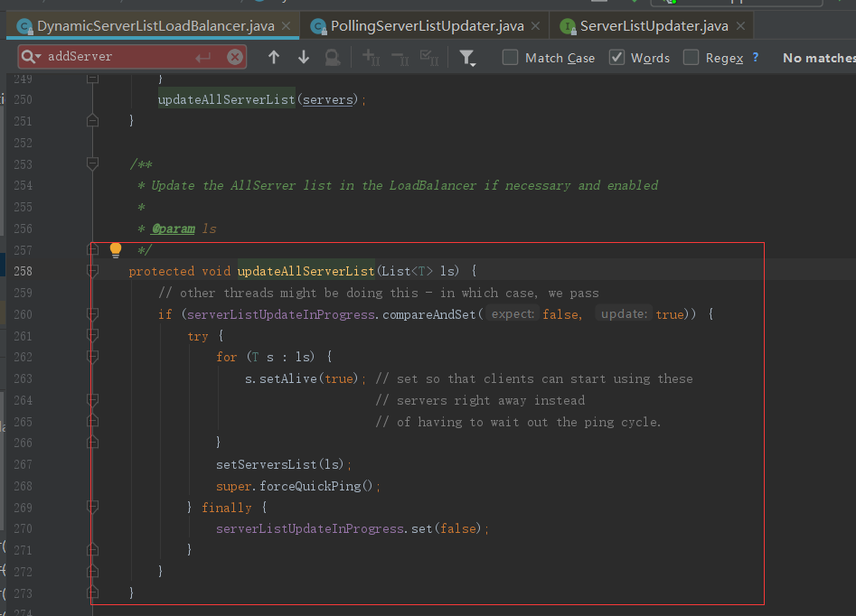Click serverListUpdateInProgress on line 260
This screenshot has height=616, width=856.
click(280, 314)
